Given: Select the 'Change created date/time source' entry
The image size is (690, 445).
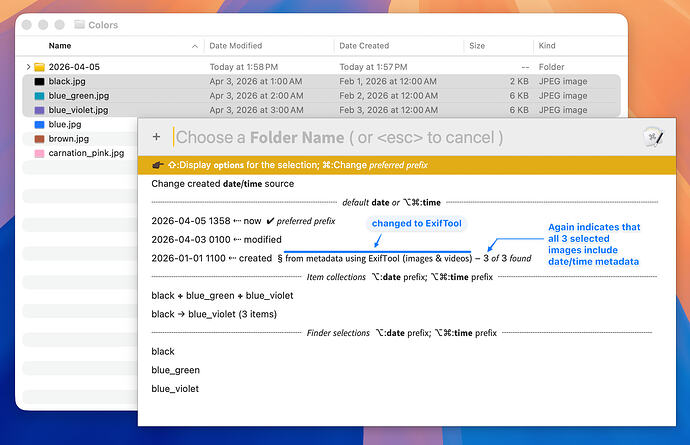Looking at the screenshot, I should pyautogui.click(x=223, y=184).
